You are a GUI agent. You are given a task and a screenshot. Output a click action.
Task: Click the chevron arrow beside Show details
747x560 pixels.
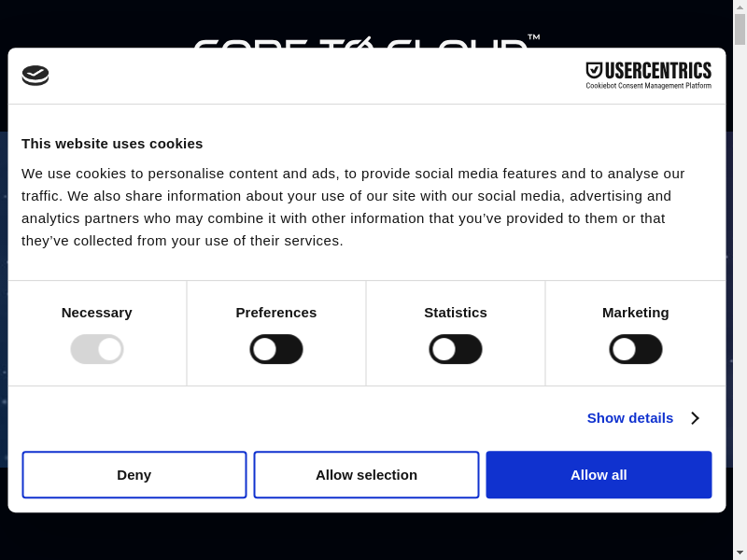(x=695, y=418)
